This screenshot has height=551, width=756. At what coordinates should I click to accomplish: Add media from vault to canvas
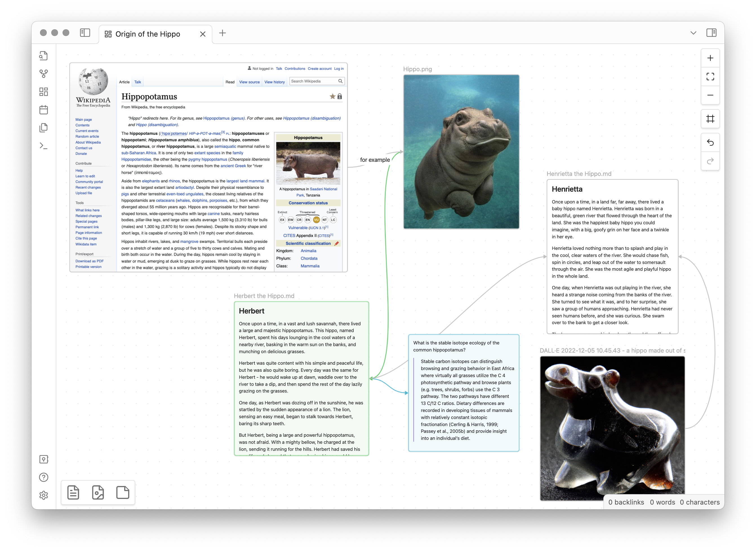click(x=98, y=492)
